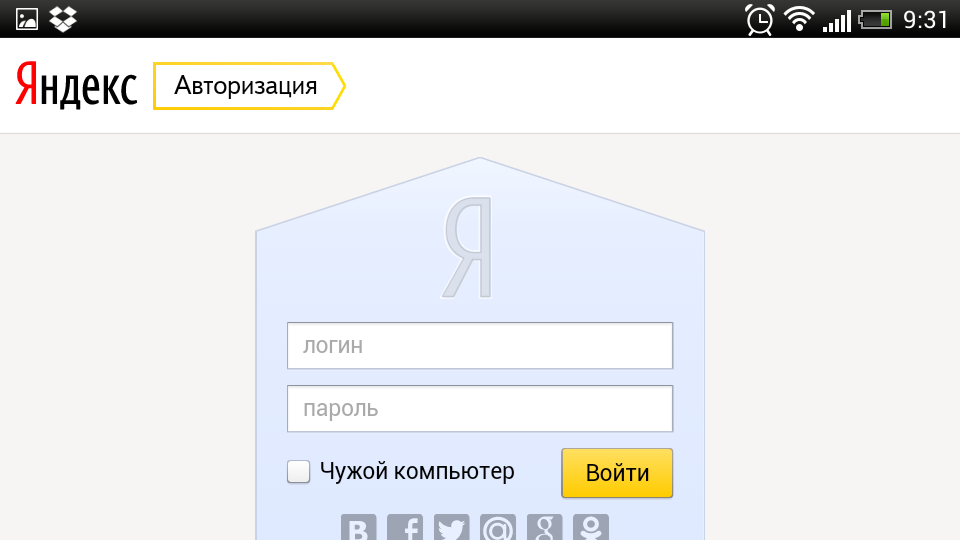The image size is (960, 540).
Task: Tap the large Я emblem on form
Action: 468,248
